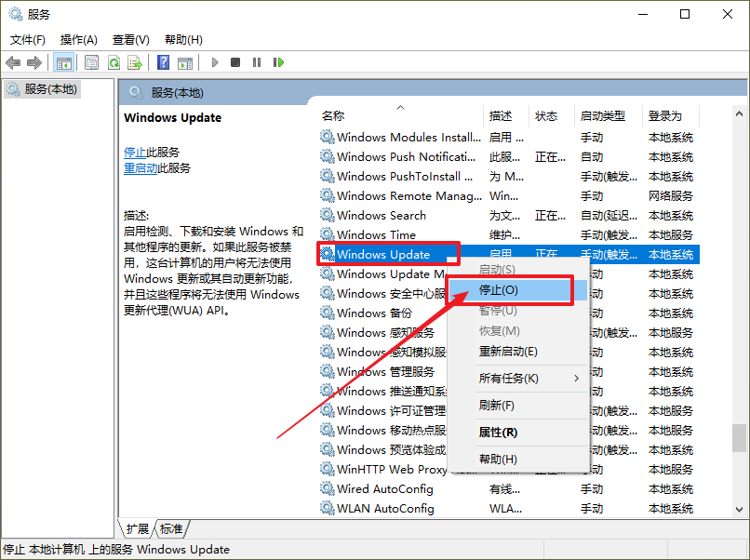This screenshot has width=750, height=560.
Task: Select 服务(本地) in the left tree
Action: click(51, 89)
